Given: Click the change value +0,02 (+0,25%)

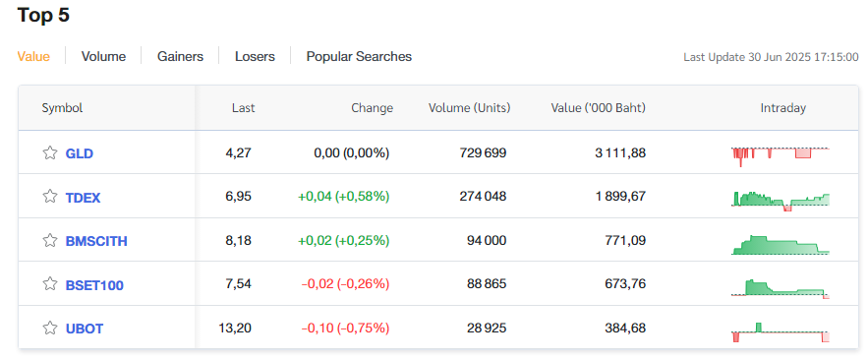Looking at the screenshot, I should click(x=343, y=240).
